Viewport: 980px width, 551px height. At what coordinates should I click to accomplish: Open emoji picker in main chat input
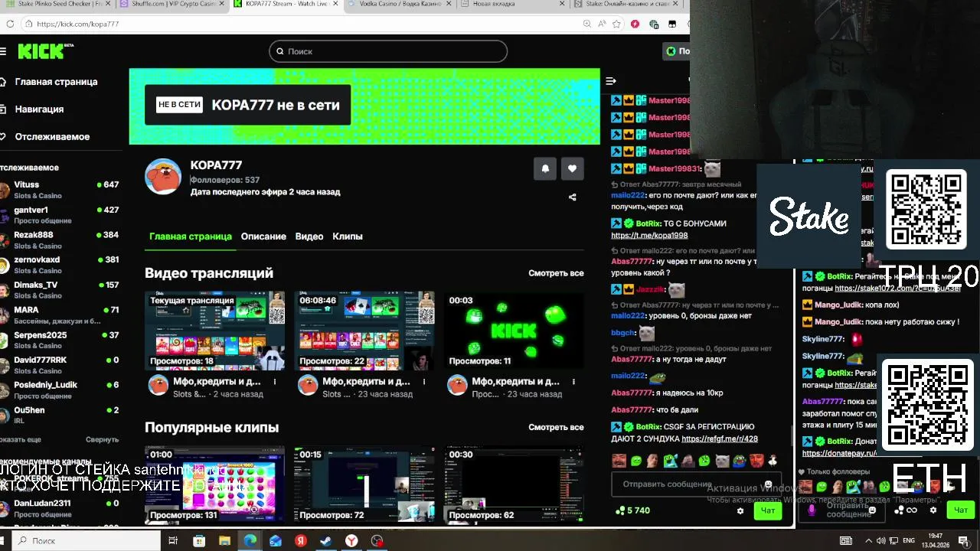click(x=768, y=484)
